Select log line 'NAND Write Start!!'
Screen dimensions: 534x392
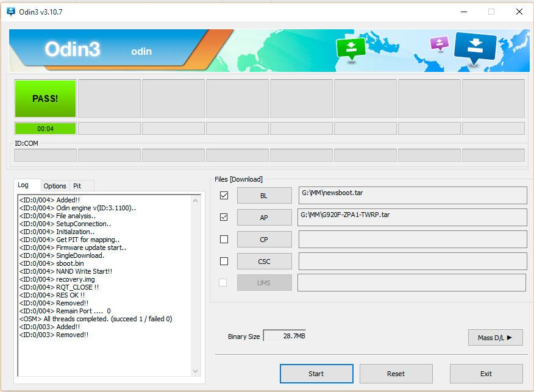pyautogui.click(x=66, y=271)
